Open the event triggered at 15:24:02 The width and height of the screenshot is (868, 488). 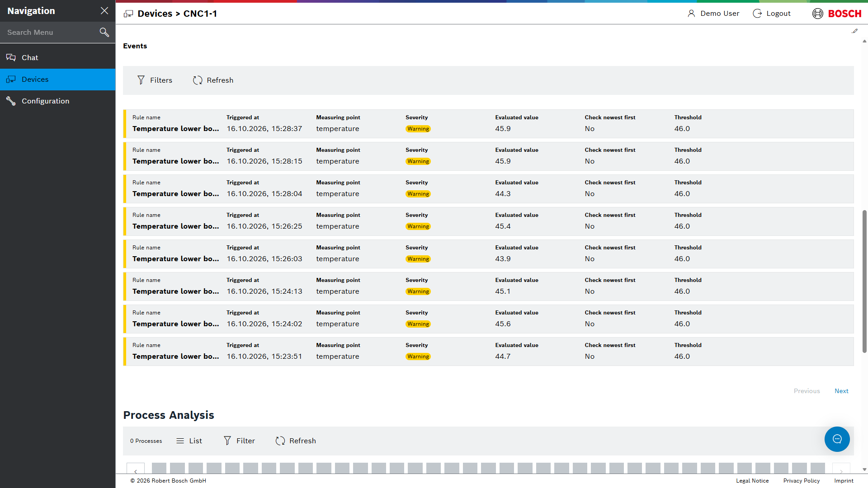click(488, 319)
